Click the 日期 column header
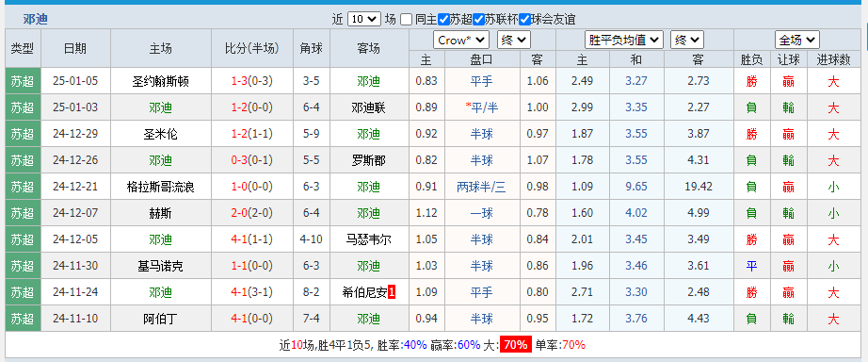The width and height of the screenshot is (868, 362). (x=75, y=49)
